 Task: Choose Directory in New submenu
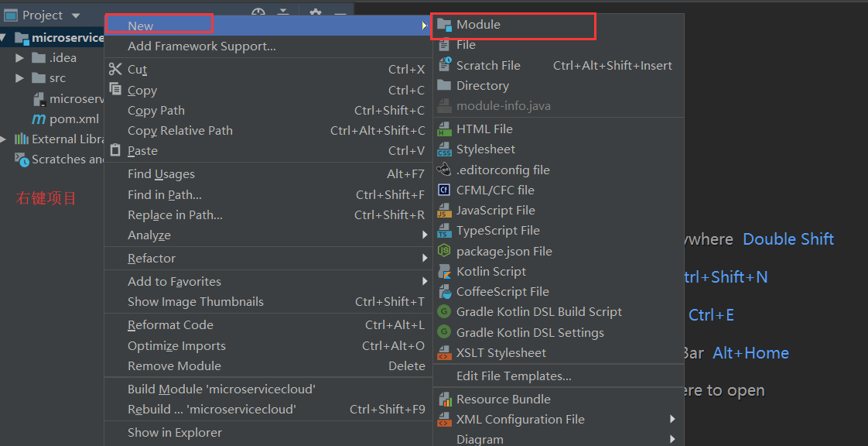[x=482, y=86]
